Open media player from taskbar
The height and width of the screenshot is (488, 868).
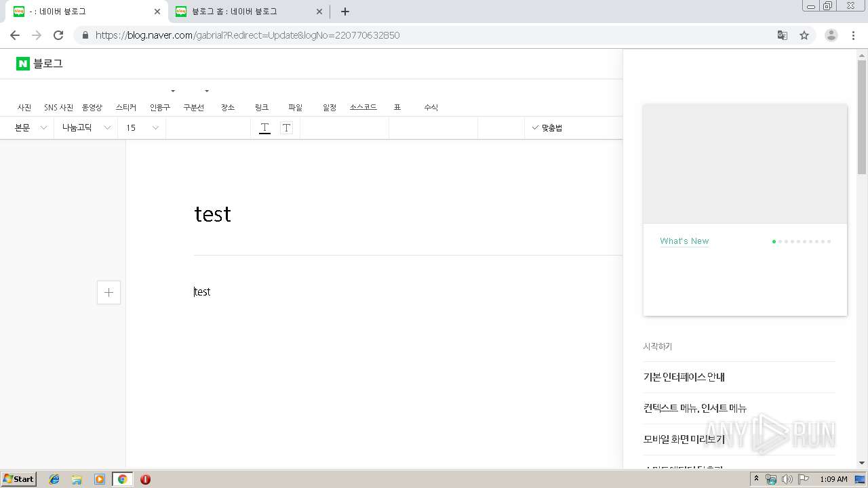click(100, 479)
